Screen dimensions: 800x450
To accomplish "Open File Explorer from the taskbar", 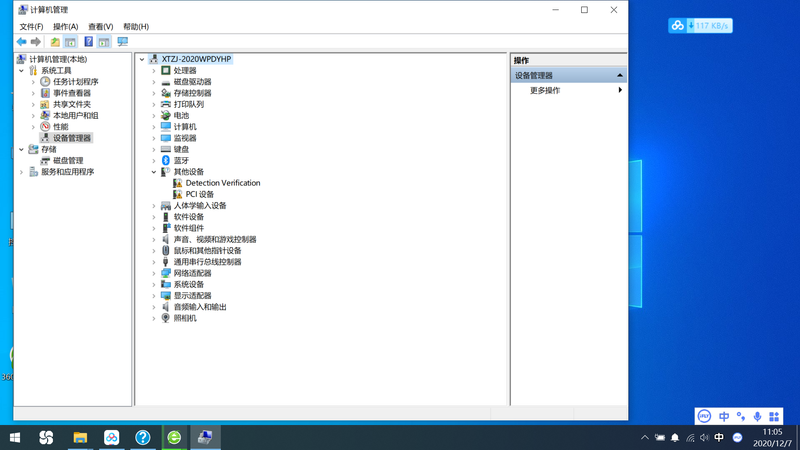I will pos(80,438).
